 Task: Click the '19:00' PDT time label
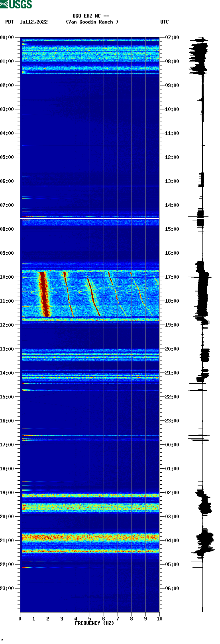tap(7, 493)
